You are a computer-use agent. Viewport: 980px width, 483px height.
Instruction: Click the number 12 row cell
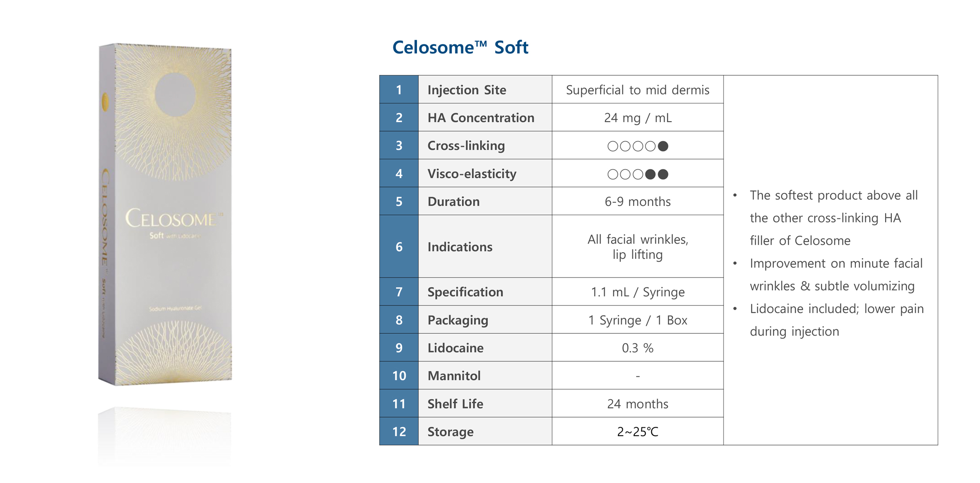click(399, 432)
